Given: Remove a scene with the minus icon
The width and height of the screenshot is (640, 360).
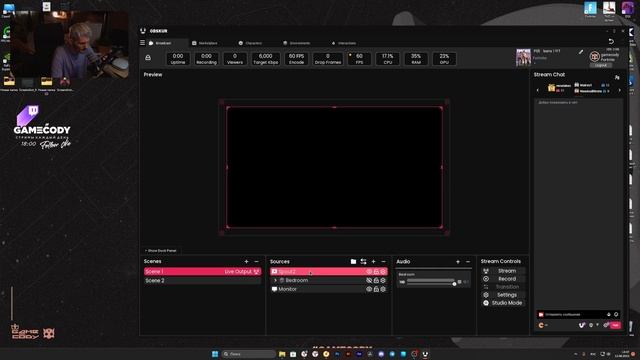Looking at the screenshot, I should pos(256,262).
